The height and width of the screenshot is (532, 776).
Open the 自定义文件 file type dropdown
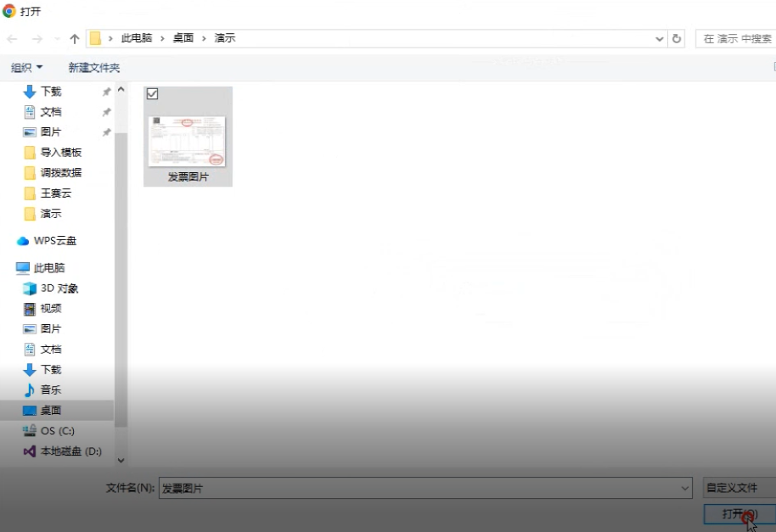tap(739, 488)
